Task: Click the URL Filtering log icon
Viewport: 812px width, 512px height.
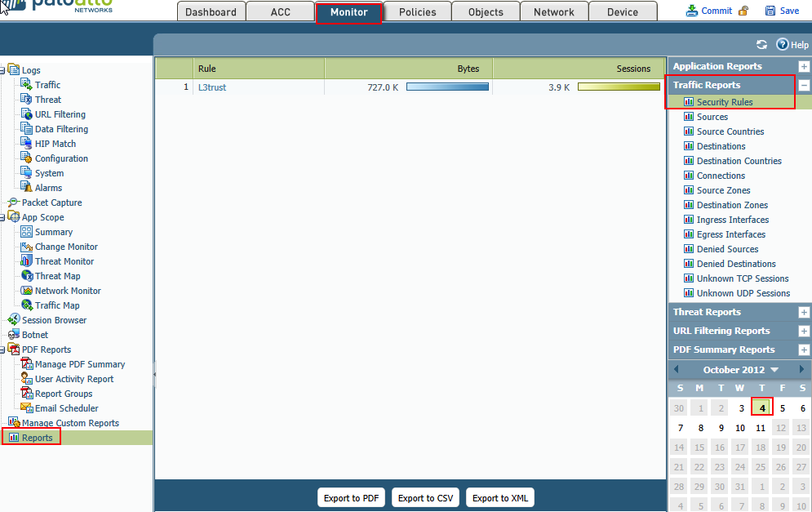Action: [x=26, y=114]
